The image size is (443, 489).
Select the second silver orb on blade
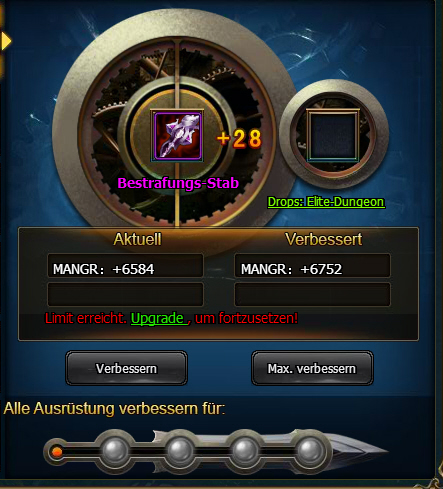point(116,451)
